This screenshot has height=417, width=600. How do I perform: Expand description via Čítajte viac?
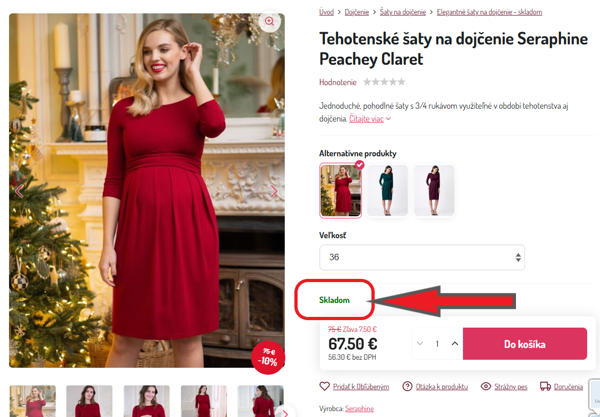click(x=369, y=119)
